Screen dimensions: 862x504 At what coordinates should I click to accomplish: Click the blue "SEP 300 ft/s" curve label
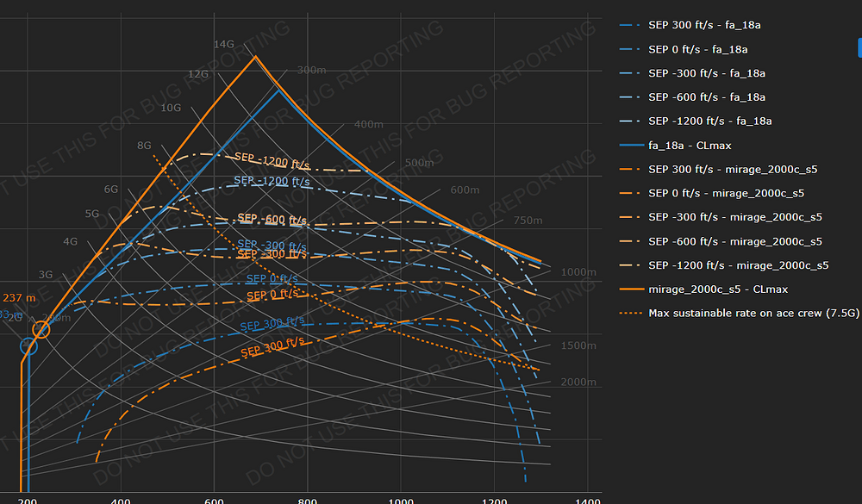pos(272,324)
